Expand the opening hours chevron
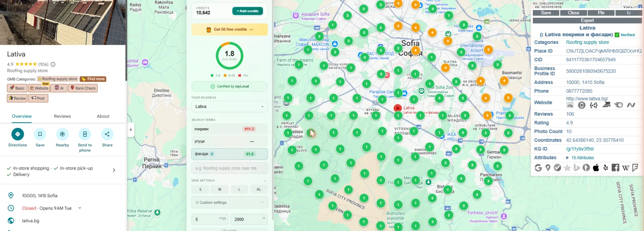Image resolution: width=644 pixels, height=231 pixels. coord(80,208)
